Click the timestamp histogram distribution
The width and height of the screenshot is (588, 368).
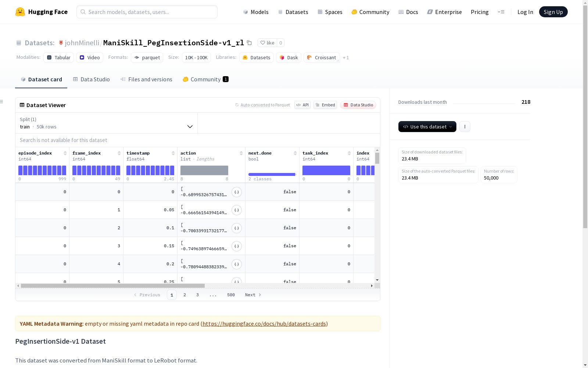(150, 170)
